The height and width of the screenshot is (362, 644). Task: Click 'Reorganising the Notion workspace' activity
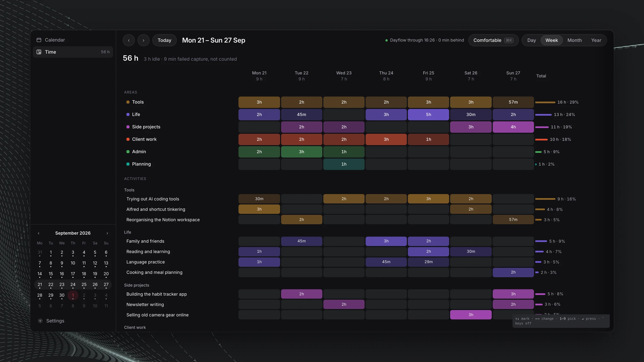tap(163, 220)
